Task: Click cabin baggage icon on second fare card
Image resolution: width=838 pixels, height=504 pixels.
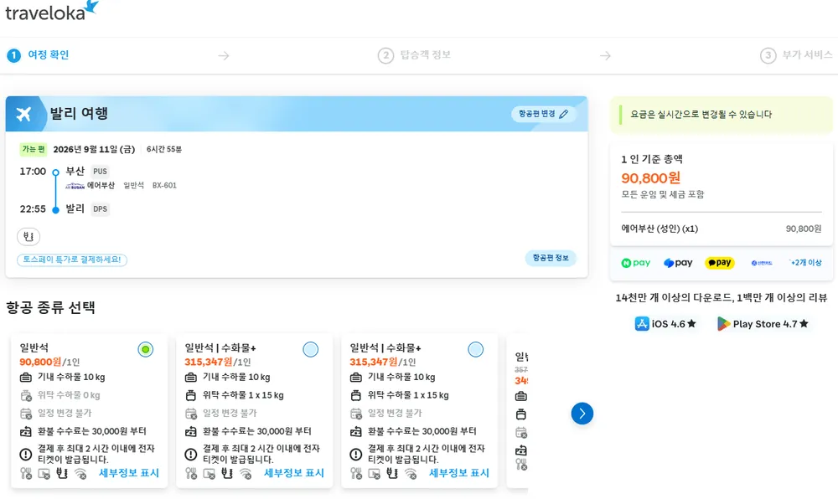Action: click(x=191, y=378)
